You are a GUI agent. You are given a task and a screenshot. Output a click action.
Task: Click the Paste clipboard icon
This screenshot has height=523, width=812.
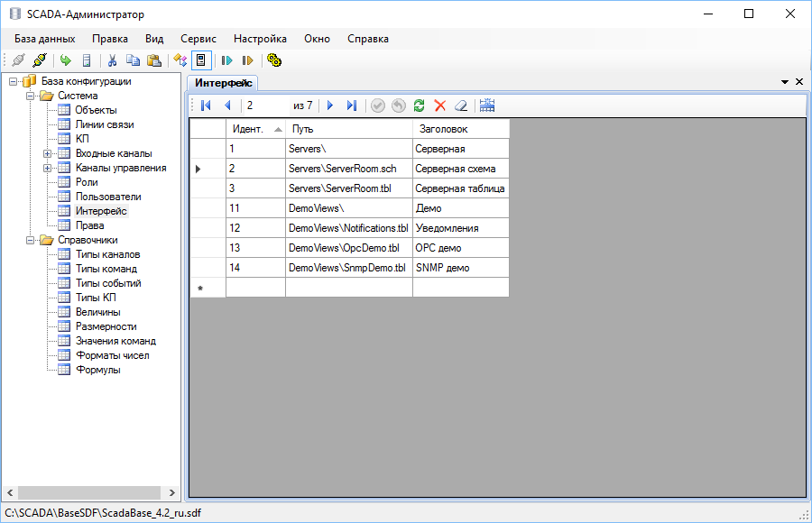click(x=154, y=60)
